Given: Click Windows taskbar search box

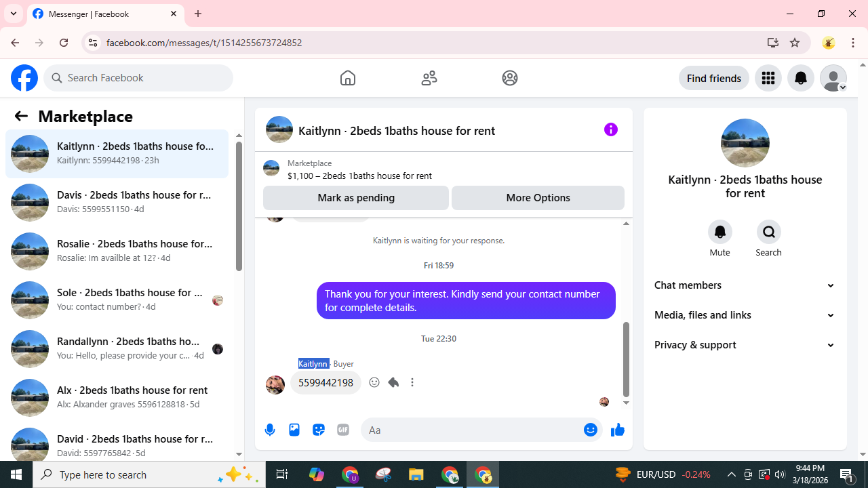Looking at the screenshot, I should 149,474.
